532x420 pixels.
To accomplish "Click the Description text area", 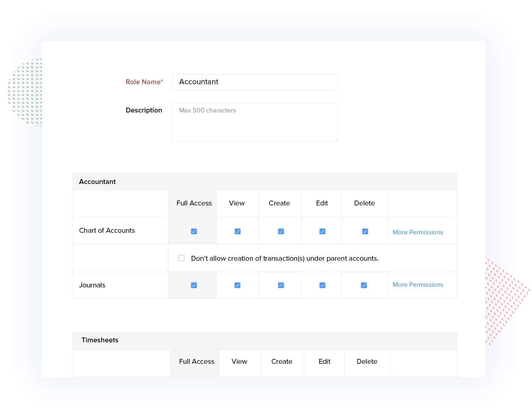I will pos(255,122).
